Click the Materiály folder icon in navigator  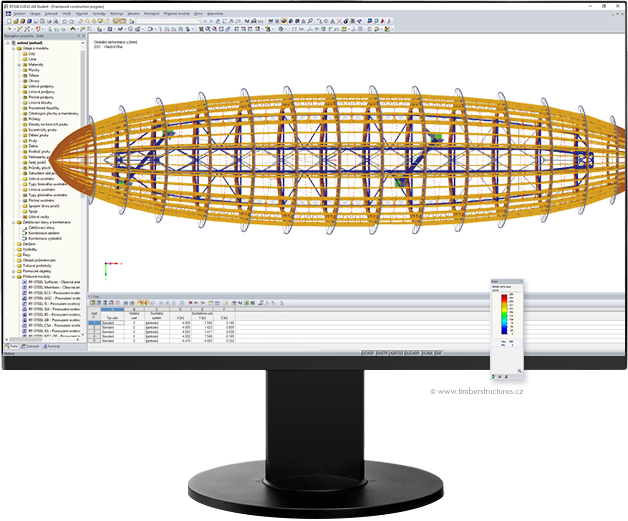point(25,64)
